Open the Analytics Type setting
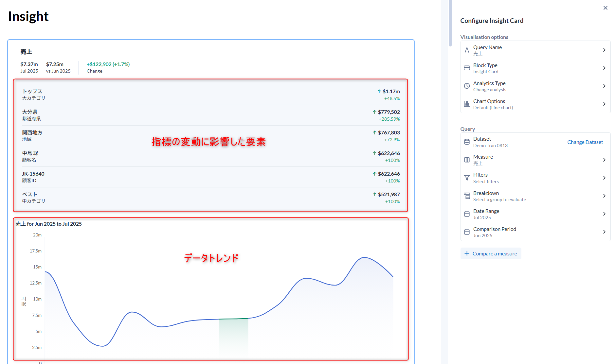The image size is (615, 364). pyautogui.click(x=535, y=86)
